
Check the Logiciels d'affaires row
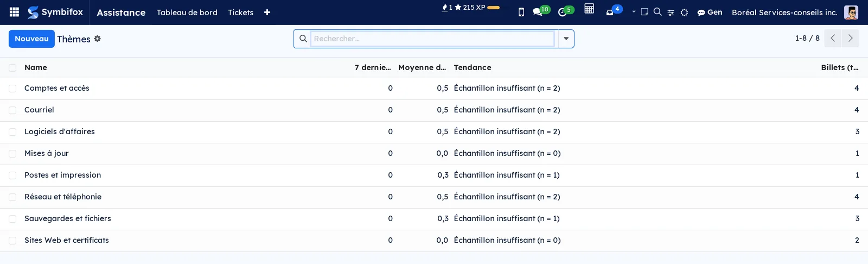pyautogui.click(x=12, y=132)
